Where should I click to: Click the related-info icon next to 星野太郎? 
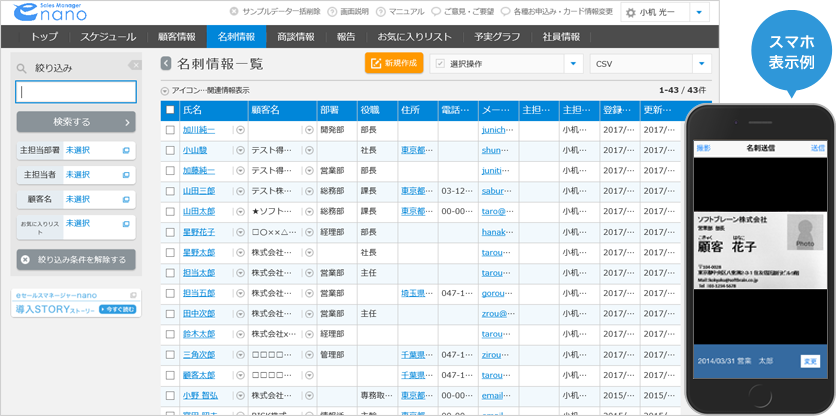click(240, 252)
